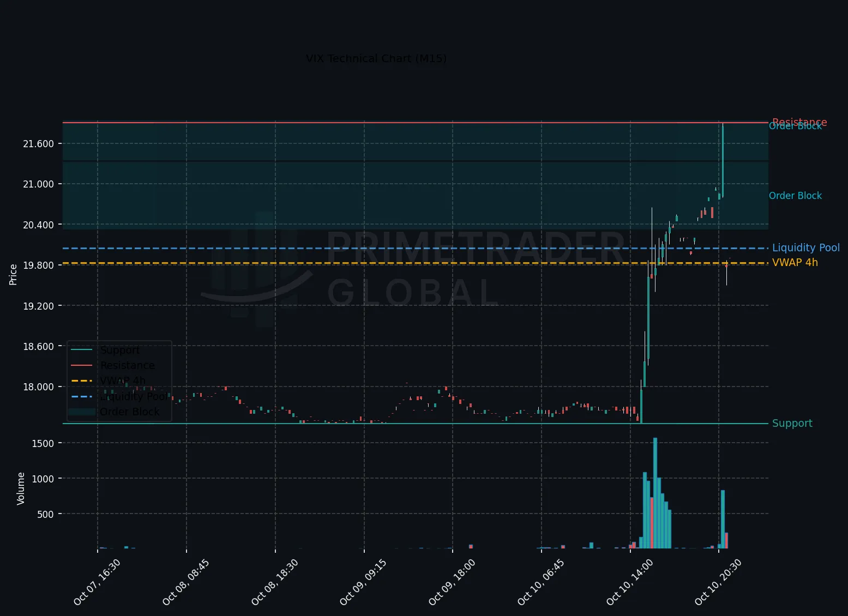Click the Order Block entry in the legend

pyautogui.click(x=130, y=412)
